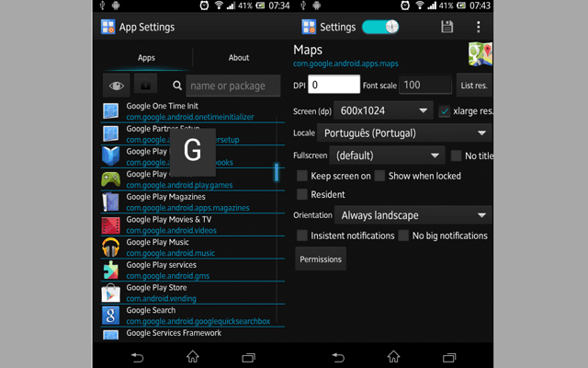Tap Google Partner Setup app icon
The height and width of the screenshot is (368, 588).
click(x=110, y=133)
